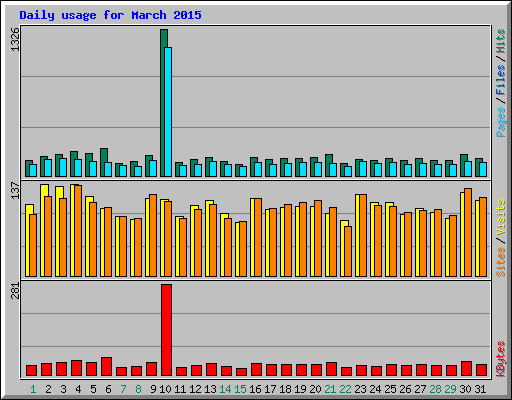512x400 pixels.
Task: Click day 7 on the bottom axis
Action: [x=123, y=389]
